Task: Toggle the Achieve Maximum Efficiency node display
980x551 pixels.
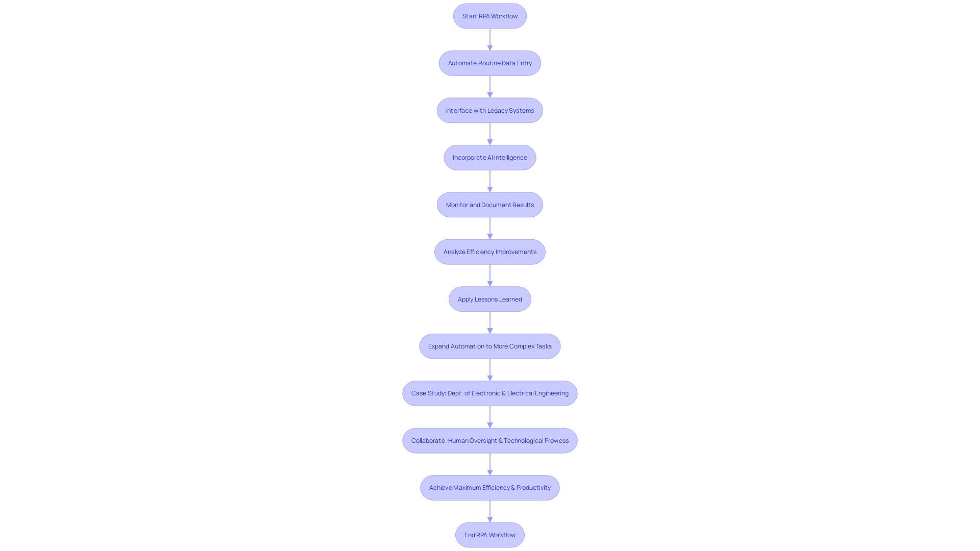Action: click(489, 487)
